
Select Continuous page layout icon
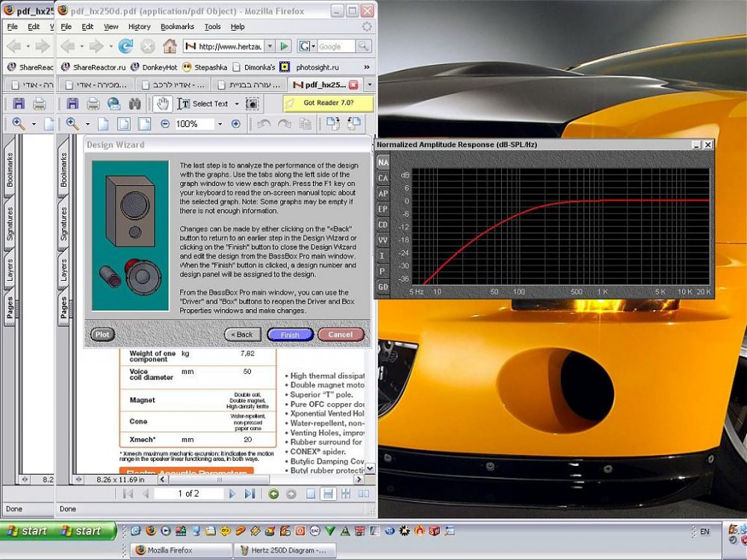(328, 494)
